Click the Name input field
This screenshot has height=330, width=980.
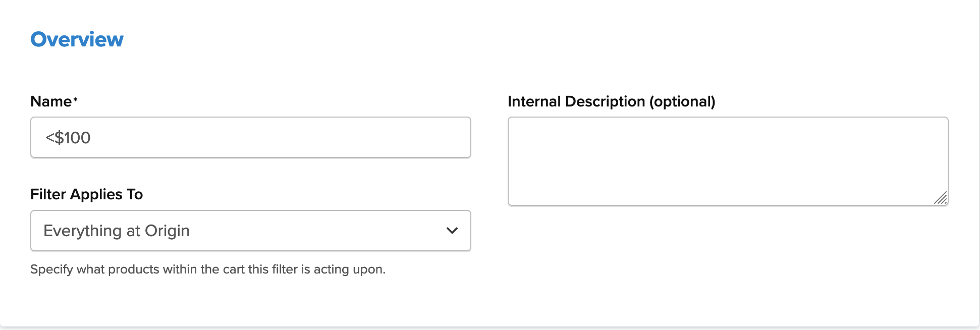click(x=250, y=137)
